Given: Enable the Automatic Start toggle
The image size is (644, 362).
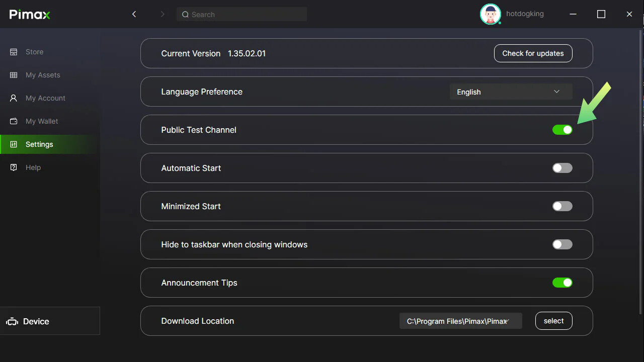Looking at the screenshot, I should (x=562, y=168).
